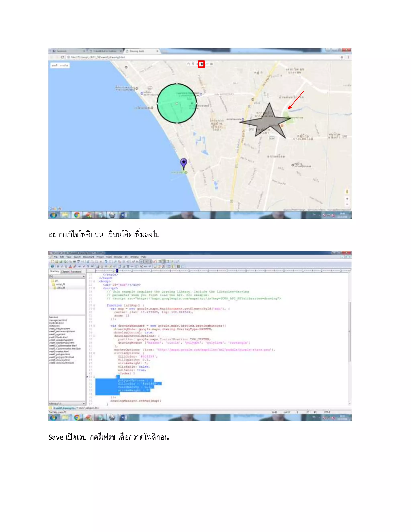Select the hand pan tool on map
Image resolution: width=411 pixels, height=532 pixels.
coord(188,64)
